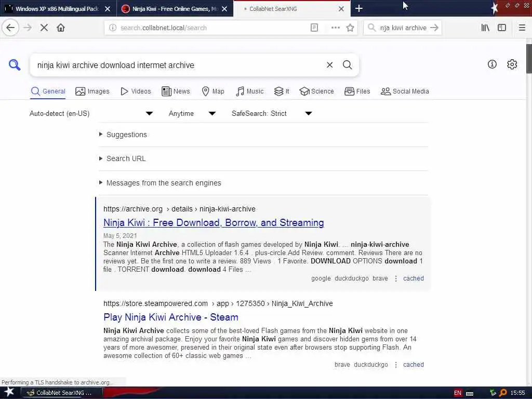
Task: Run search with magnifier button
Action: [x=347, y=65]
